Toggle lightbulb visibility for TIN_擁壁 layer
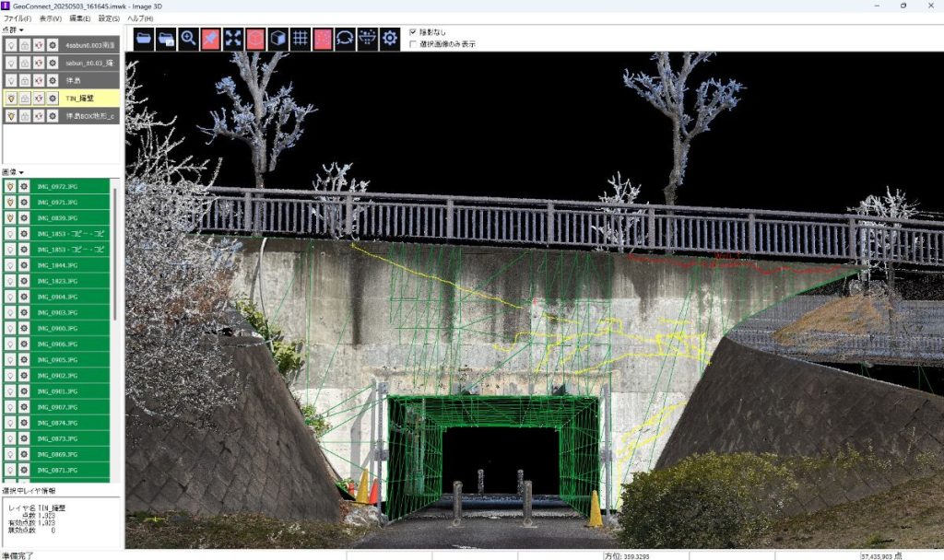Screen dimensions: 944x560 pos(11,98)
